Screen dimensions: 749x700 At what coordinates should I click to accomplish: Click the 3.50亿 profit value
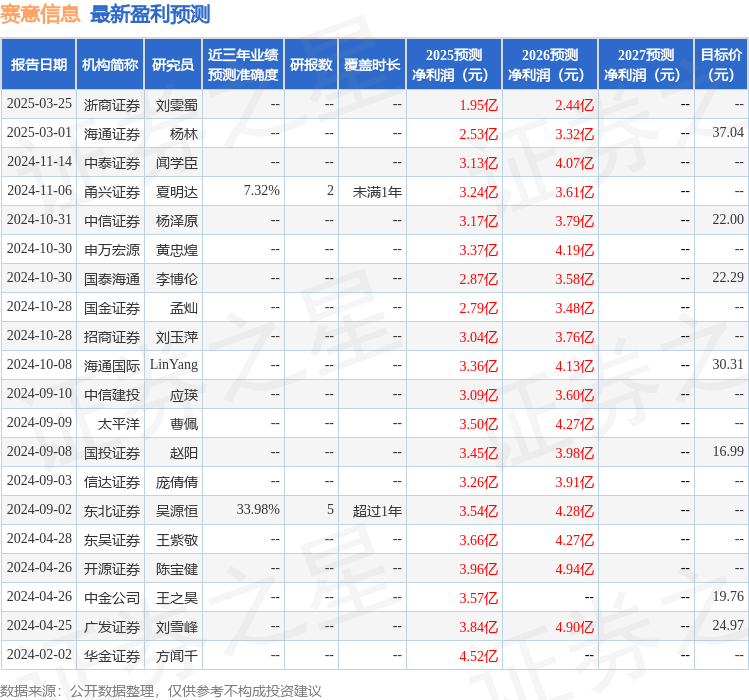click(479, 424)
